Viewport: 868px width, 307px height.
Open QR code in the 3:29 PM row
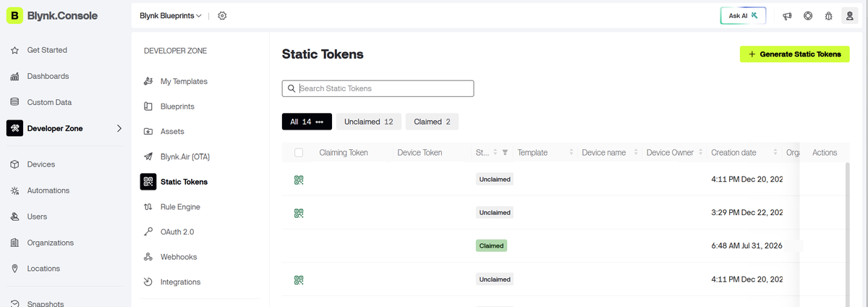299,213
